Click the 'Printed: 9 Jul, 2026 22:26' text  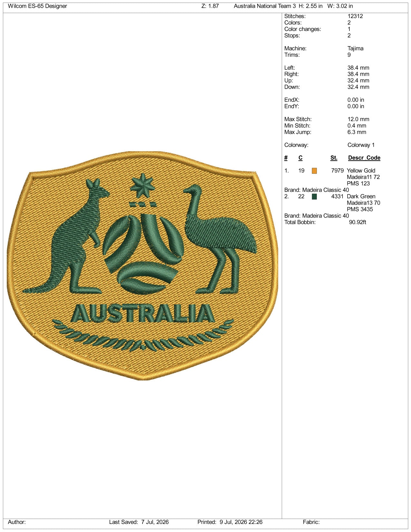tap(230, 522)
